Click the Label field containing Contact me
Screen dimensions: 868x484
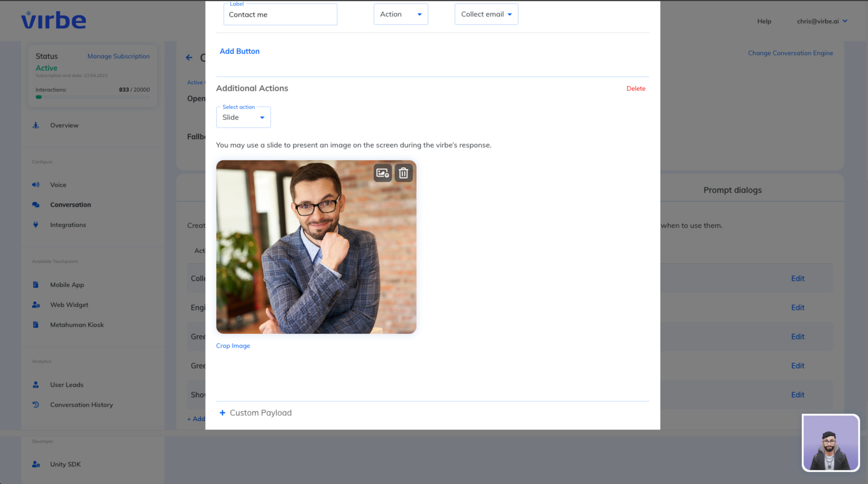point(280,15)
